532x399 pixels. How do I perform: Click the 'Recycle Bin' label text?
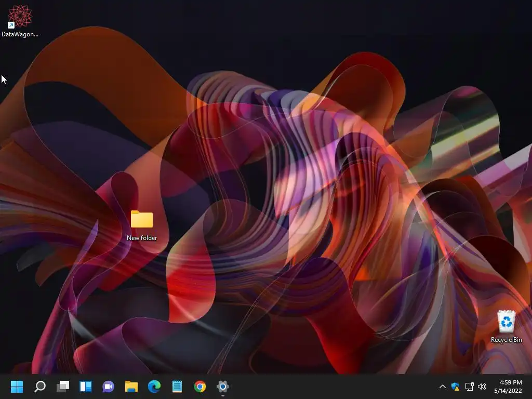[x=506, y=340]
